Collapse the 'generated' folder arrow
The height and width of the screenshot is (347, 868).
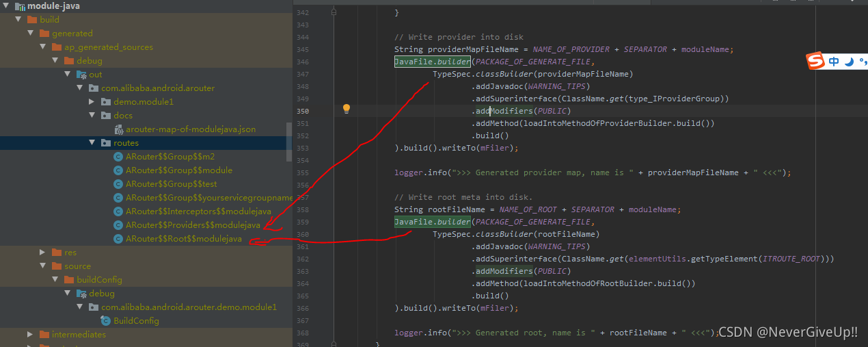(30, 34)
